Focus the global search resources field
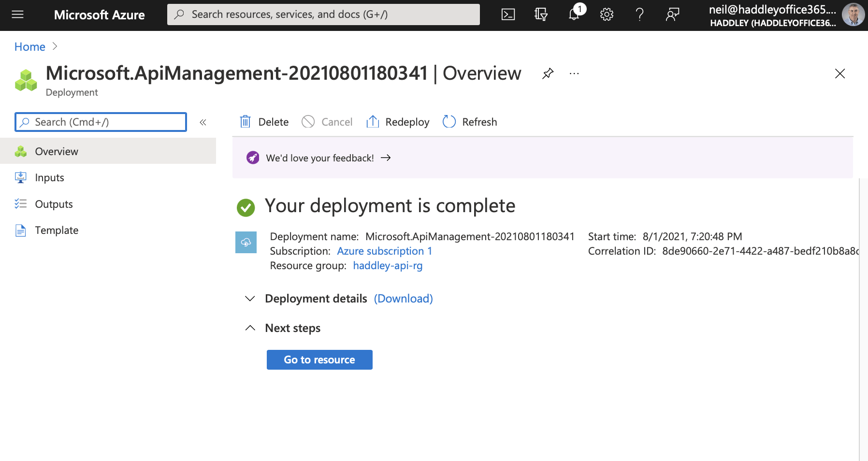The height and width of the screenshot is (461, 868). [323, 14]
